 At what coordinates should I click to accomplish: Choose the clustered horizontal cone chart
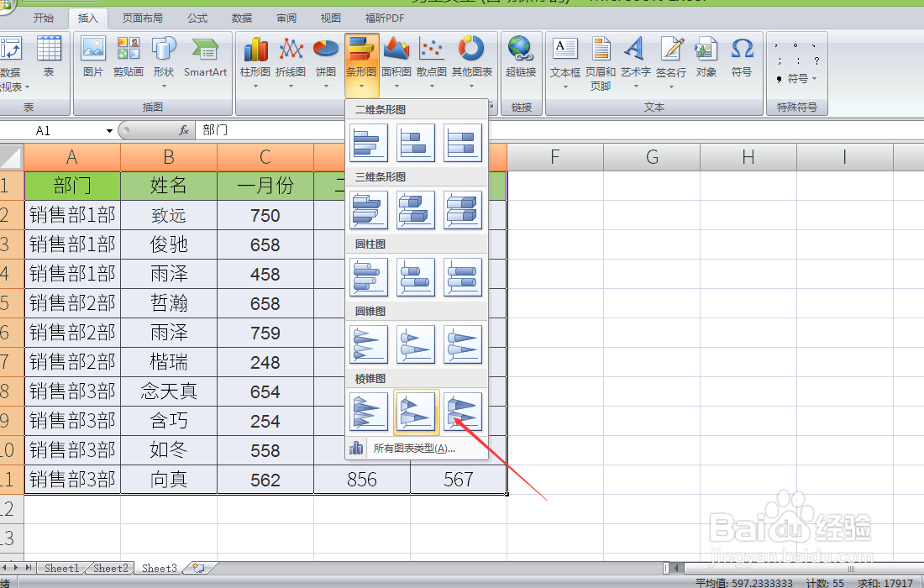pos(369,344)
